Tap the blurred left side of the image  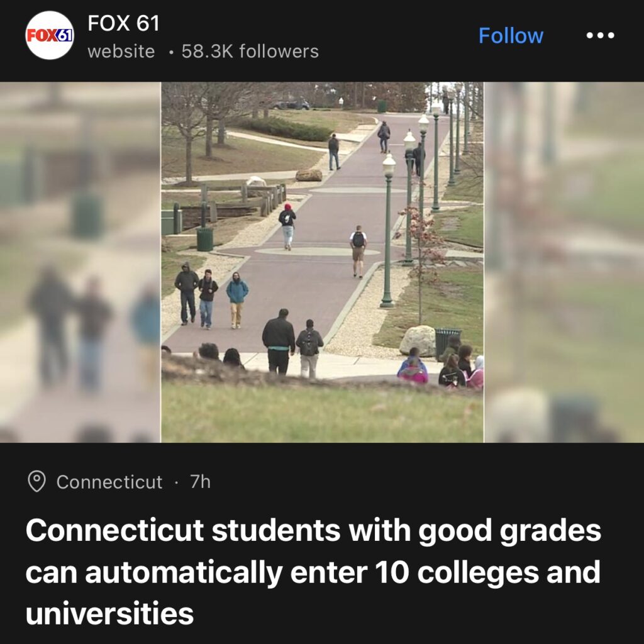point(80,262)
